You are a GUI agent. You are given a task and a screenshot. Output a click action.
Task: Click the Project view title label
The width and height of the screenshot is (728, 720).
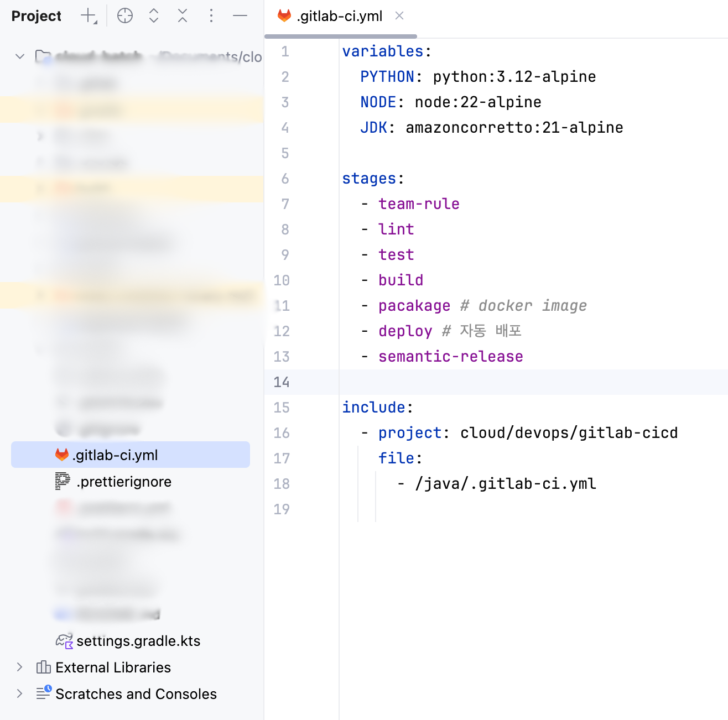coord(37,16)
